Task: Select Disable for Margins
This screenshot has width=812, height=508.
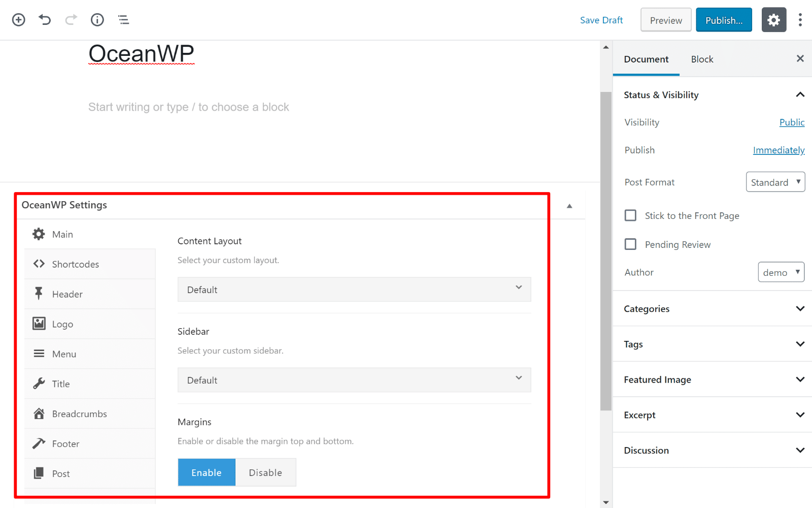Action: tap(265, 472)
